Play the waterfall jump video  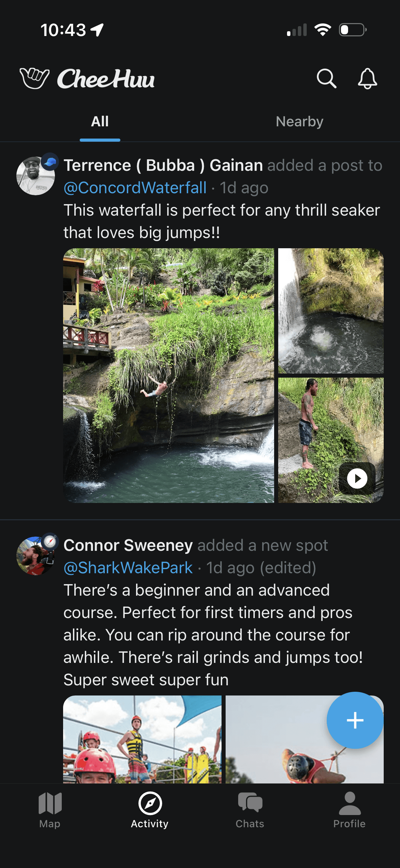(x=357, y=478)
